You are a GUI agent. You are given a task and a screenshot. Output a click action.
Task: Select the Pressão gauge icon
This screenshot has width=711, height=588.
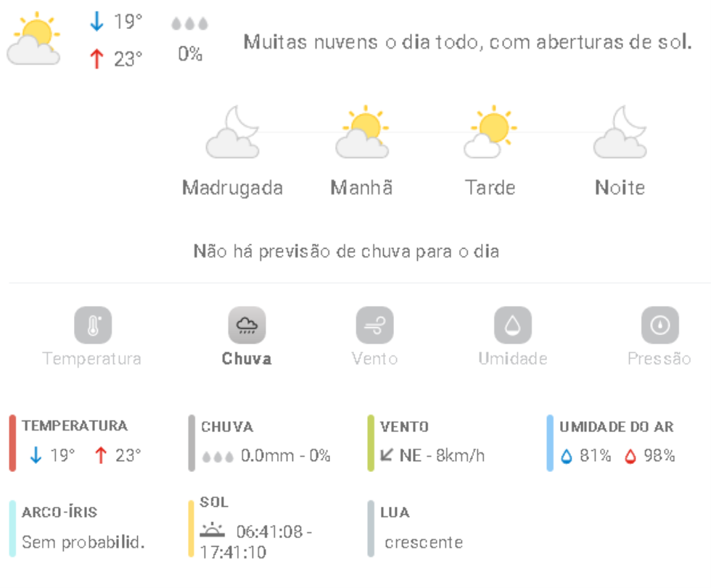tap(659, 325)
